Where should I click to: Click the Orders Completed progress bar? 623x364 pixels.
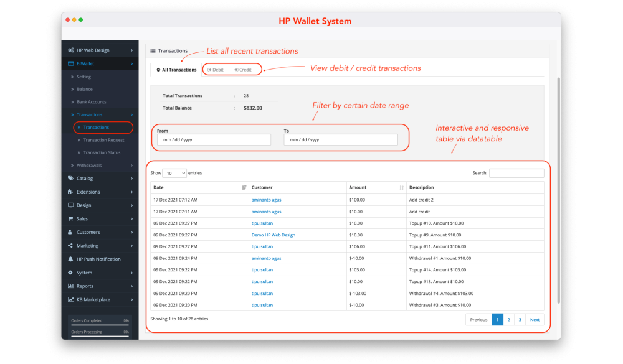pos(100,325)
